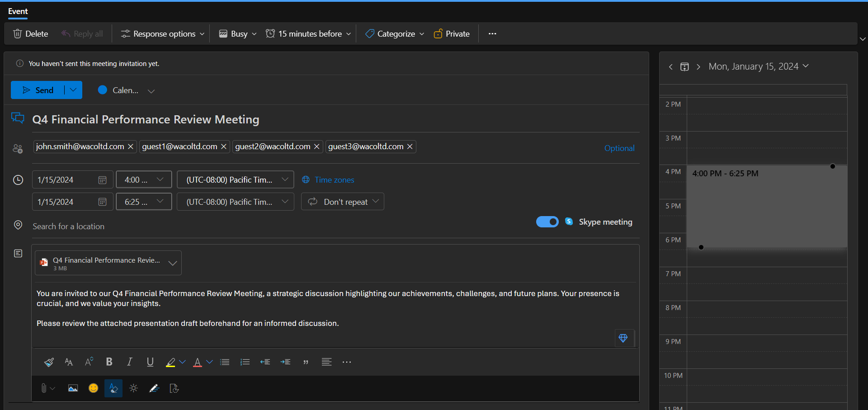Toggle the Private lock option
The width and height of the screenshot is (868, 410).
[x=452, y=34]
